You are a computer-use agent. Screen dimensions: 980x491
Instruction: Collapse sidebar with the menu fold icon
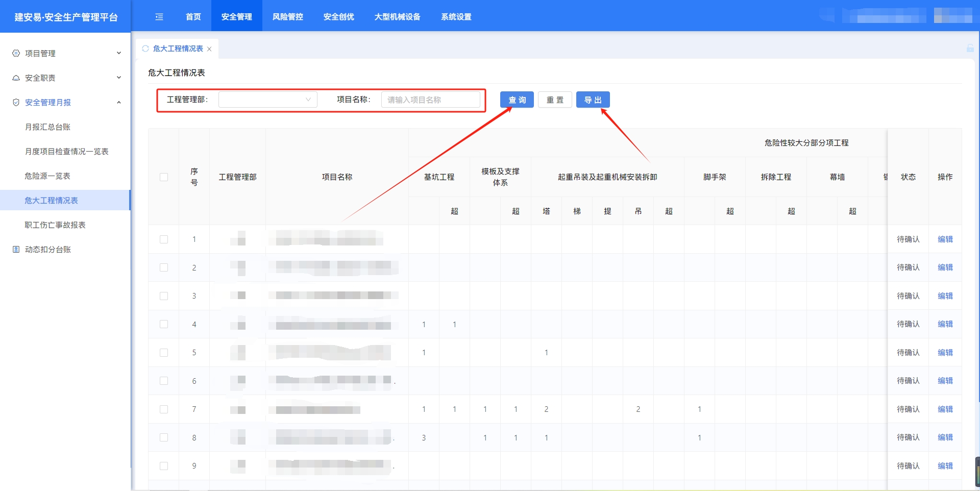click(x=159, y=17)
